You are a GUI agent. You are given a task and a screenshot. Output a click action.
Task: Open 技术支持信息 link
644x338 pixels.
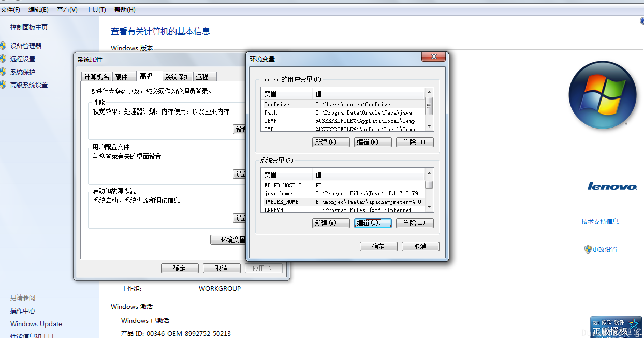click(x=600, y=221)
